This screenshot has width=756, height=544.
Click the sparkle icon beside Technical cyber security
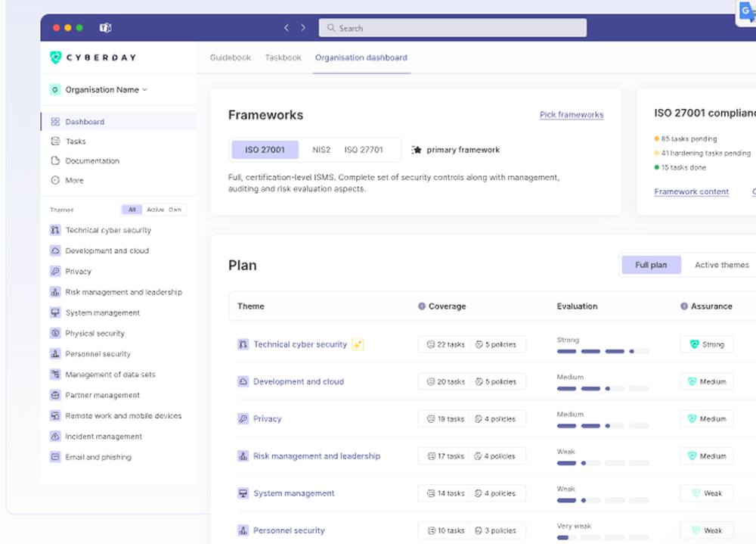click(x=358, y=344)
